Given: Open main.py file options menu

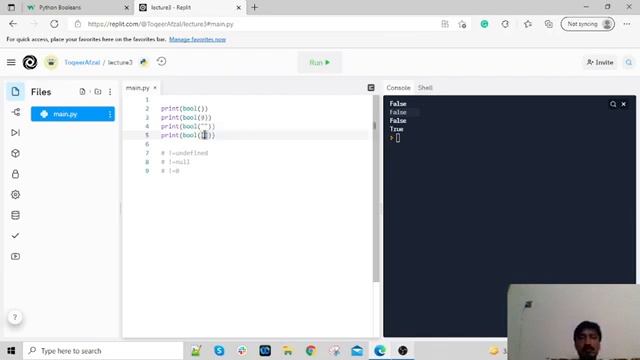Looking at the screenshot, I should [110, 114].
